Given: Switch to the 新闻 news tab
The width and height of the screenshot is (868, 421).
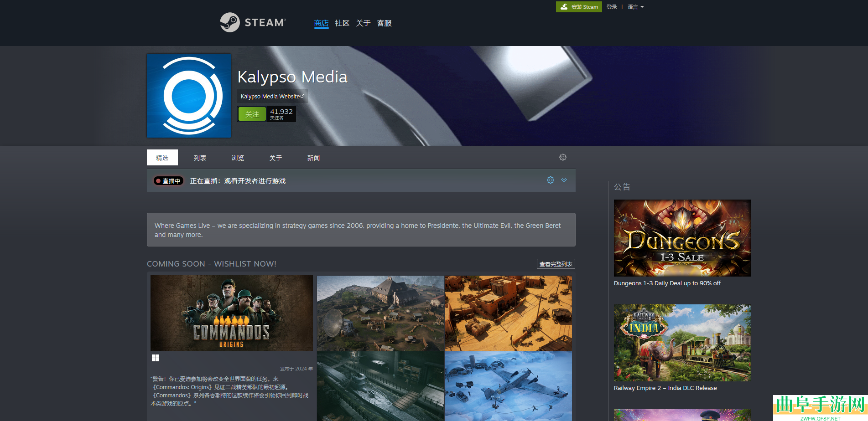Looking at the screenshot, I should tap(313, 158).
